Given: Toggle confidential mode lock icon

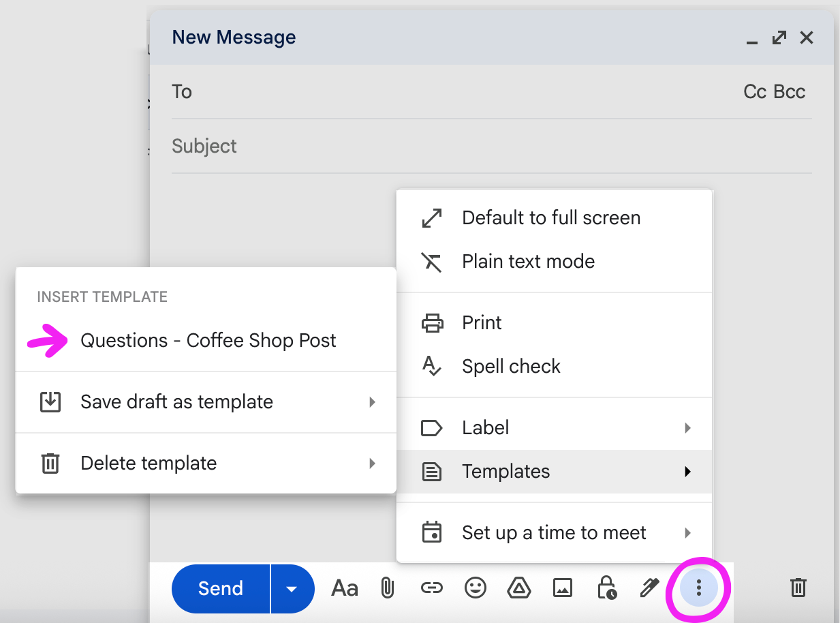Looking at the screenshot, I should click(606, 588).
